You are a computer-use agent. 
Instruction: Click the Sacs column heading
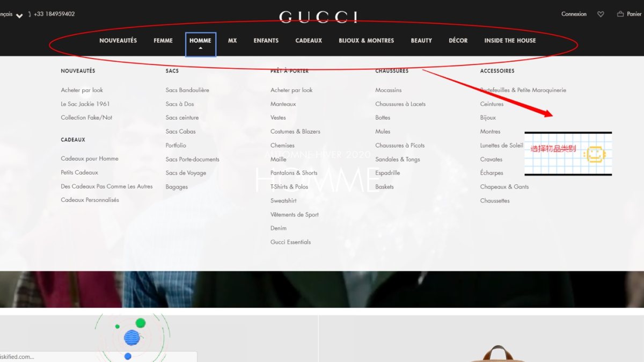pyautogui.click(x=172, y=71)
